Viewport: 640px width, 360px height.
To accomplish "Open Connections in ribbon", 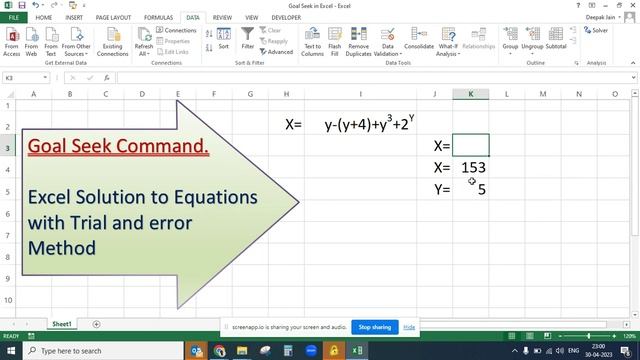I will tap(176, 30).
